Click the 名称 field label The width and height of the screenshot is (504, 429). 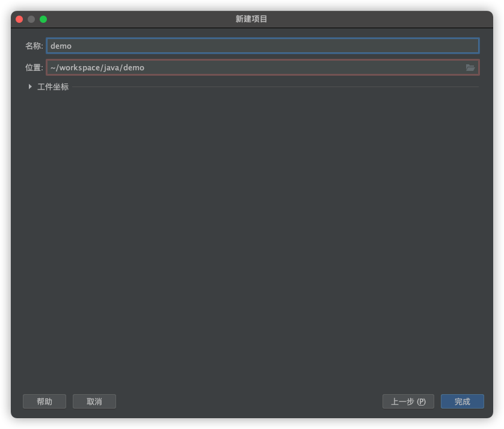pyautogui.click(x=34, y=46)
